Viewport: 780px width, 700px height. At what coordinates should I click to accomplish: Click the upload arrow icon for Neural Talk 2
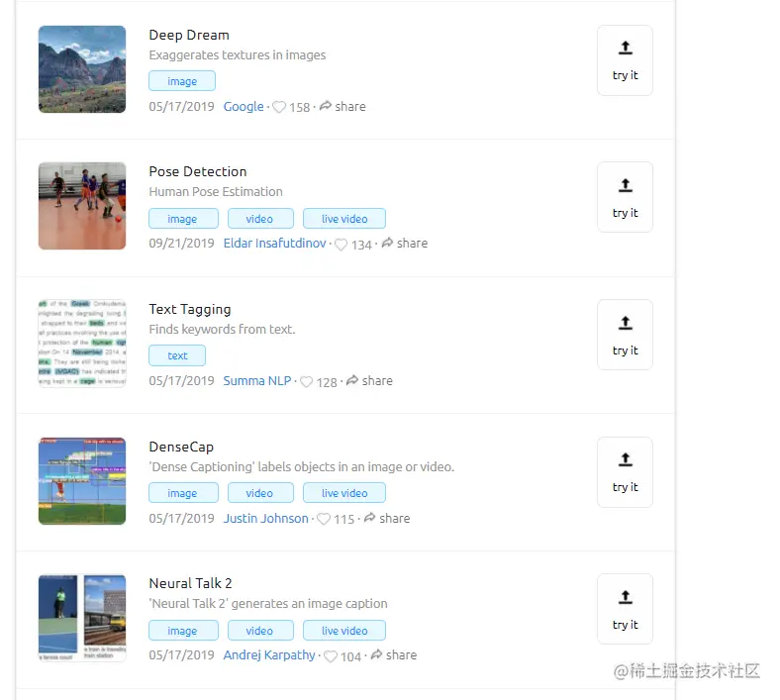pyautogui.click(x=625, y=597)
